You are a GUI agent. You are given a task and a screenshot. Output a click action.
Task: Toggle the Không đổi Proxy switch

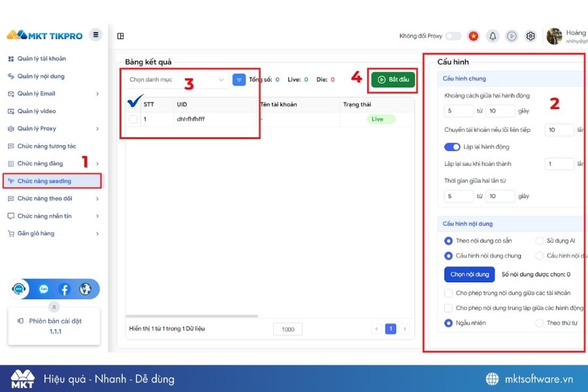pos(451,37)
